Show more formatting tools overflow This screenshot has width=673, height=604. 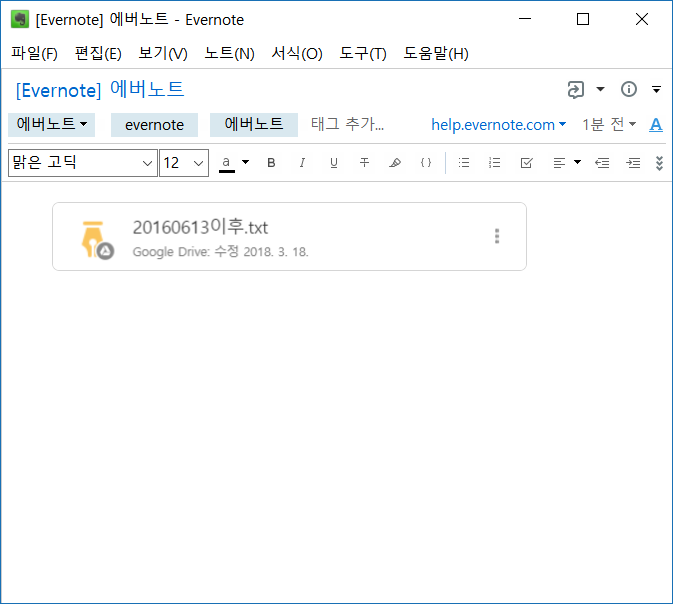659,163
